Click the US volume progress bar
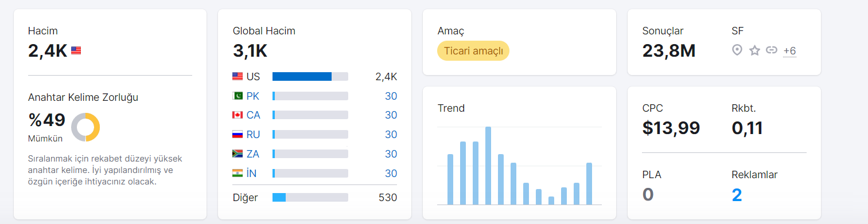Image resolution: width=868 pixels, height=224 pixels. 310,77
